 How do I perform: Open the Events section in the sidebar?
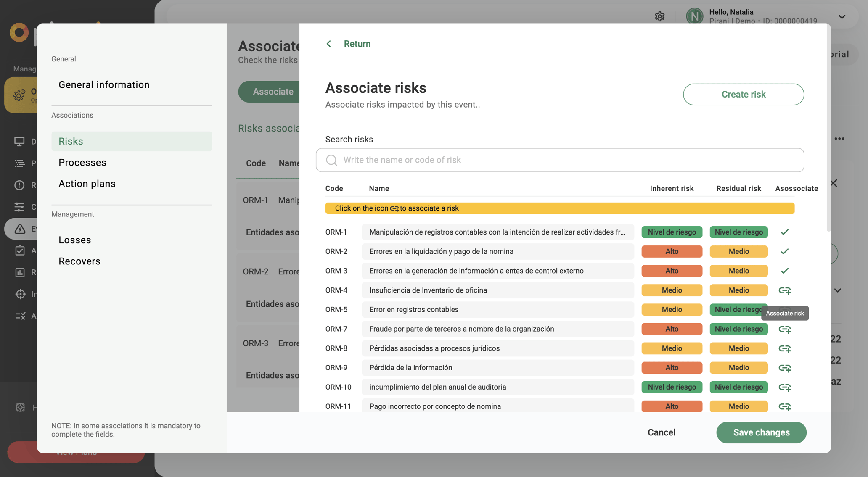(x=20, y=229)
